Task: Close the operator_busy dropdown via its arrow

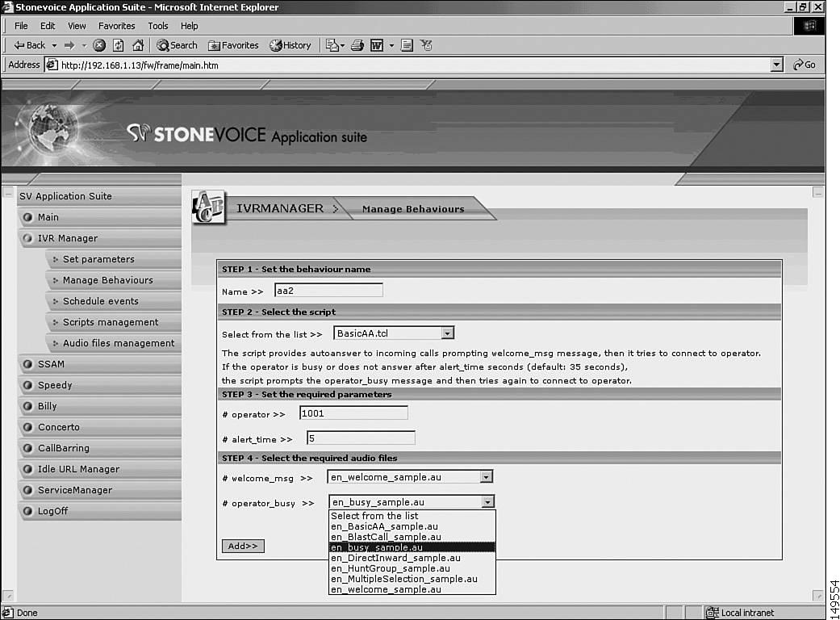Action: 487,502
